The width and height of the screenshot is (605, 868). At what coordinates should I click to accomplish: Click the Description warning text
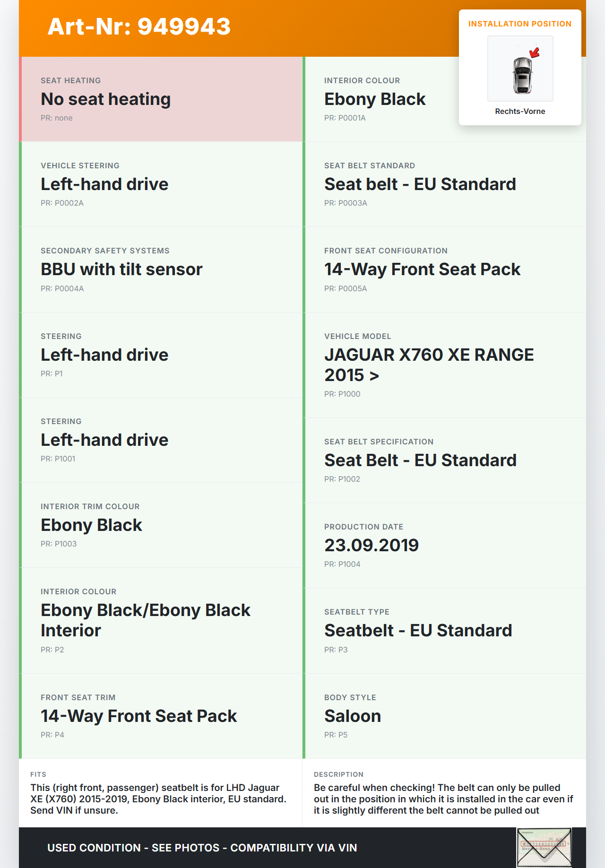(x=443, y=799)
